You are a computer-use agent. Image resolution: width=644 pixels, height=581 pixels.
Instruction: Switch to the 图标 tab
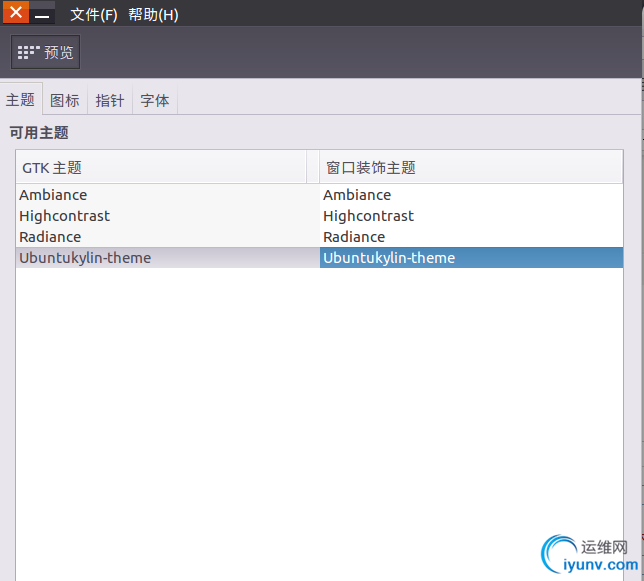[65, 100]
